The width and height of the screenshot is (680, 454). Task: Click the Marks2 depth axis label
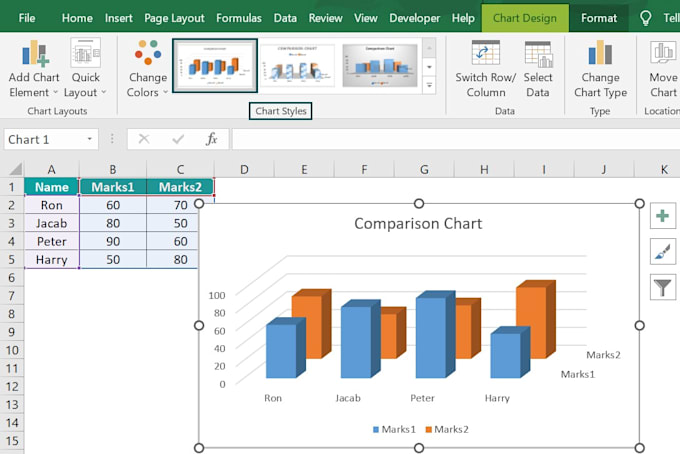603,355
